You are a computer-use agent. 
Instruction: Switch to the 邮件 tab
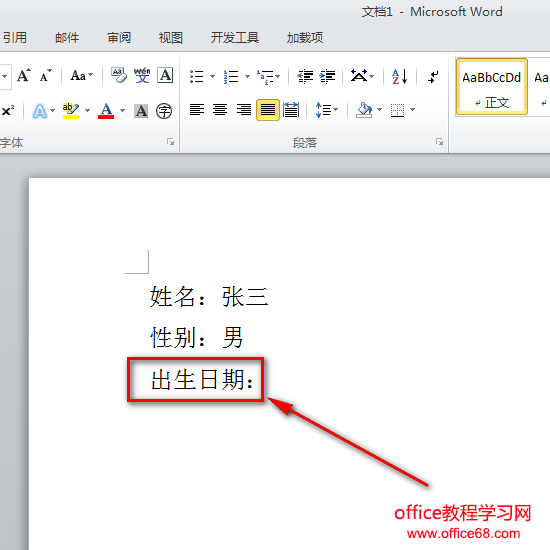coord(67,38)
